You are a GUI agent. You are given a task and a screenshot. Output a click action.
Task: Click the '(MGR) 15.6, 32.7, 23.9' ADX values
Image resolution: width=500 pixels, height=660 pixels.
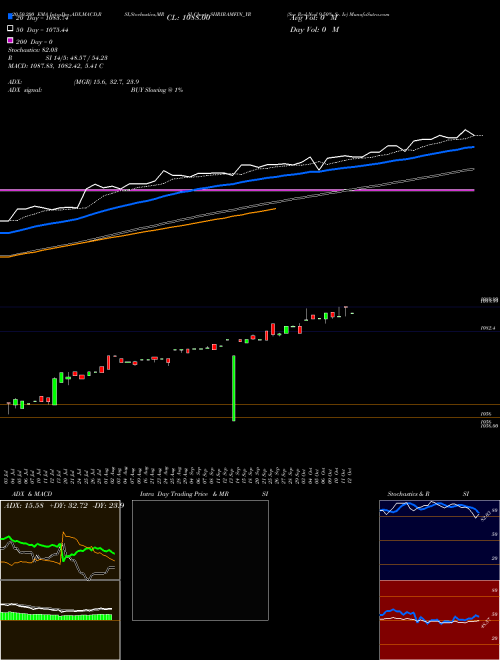point(106,82)
